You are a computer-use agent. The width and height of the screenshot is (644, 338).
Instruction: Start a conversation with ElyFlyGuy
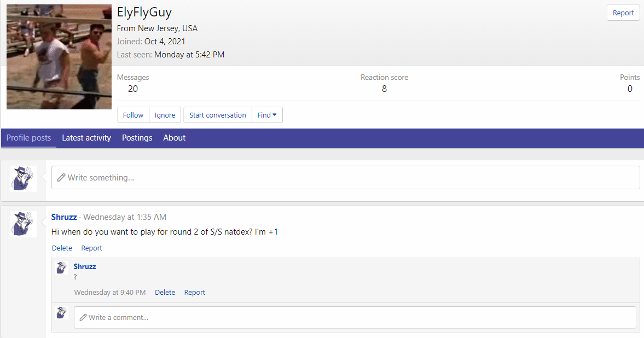[218, 115]
